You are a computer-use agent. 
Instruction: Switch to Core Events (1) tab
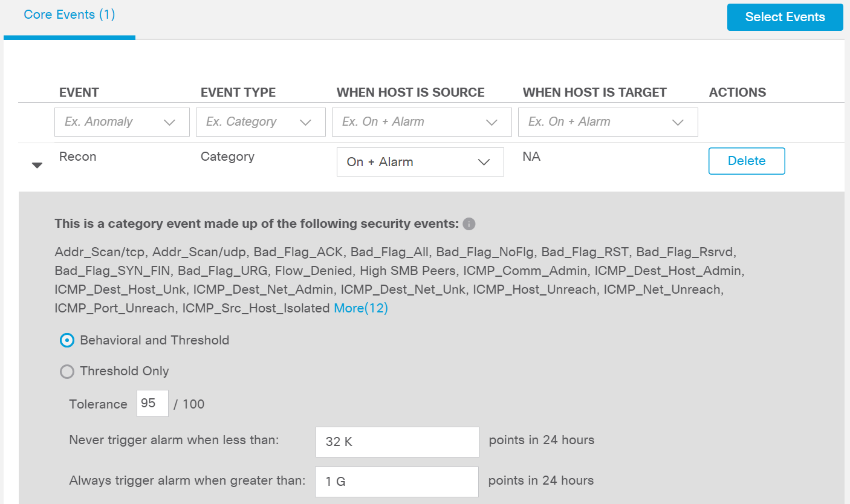click(x=69, y=15)
